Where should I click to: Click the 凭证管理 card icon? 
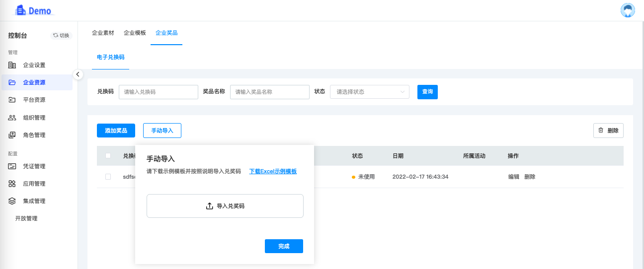point(12,166)
